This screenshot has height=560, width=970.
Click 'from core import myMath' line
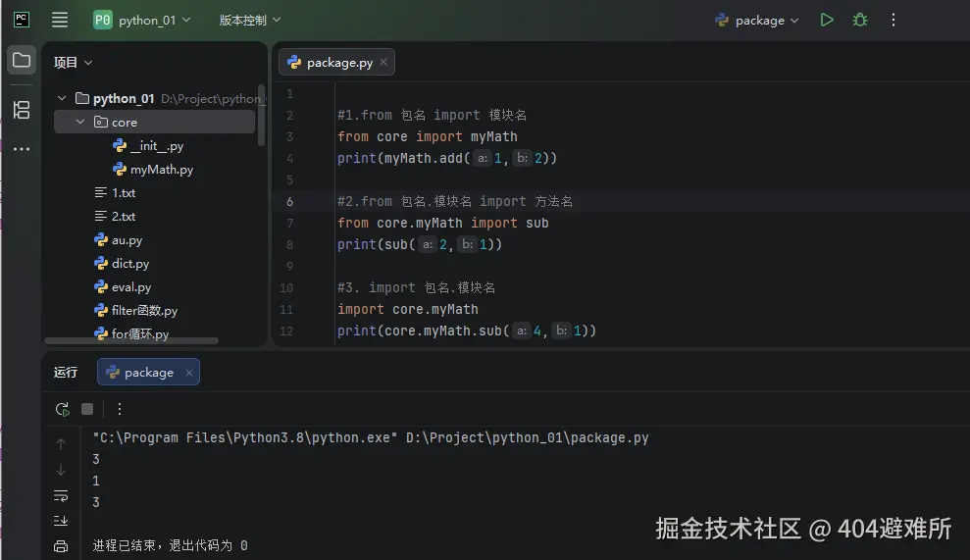pyautogui.click(x=427, y=136)
